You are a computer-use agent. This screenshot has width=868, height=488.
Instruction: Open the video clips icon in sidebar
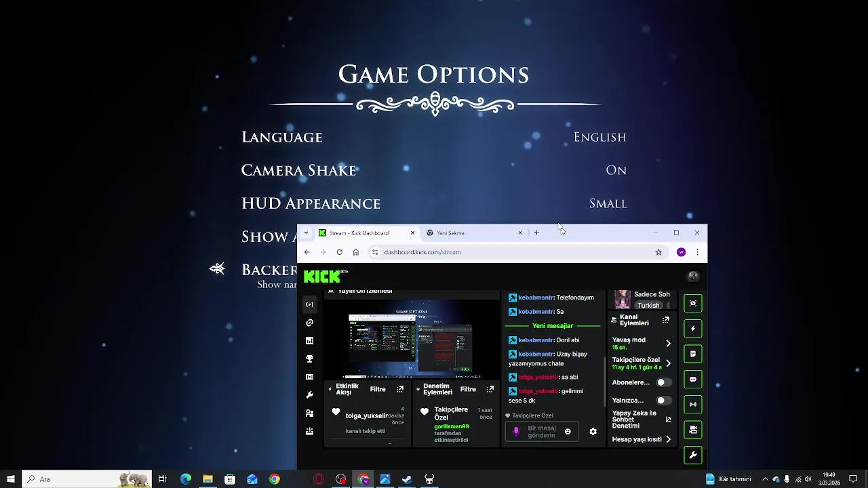309,377
